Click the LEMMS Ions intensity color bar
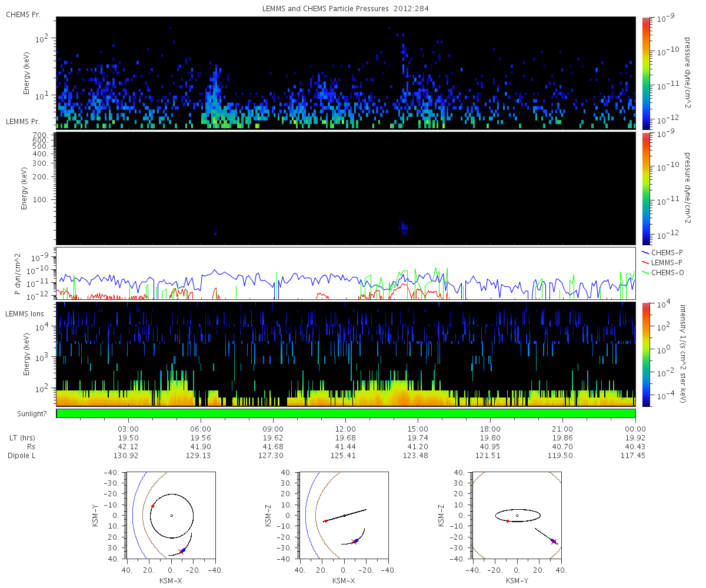The height and width of the screenshot is (588, 706). click(x=645, y=355)
